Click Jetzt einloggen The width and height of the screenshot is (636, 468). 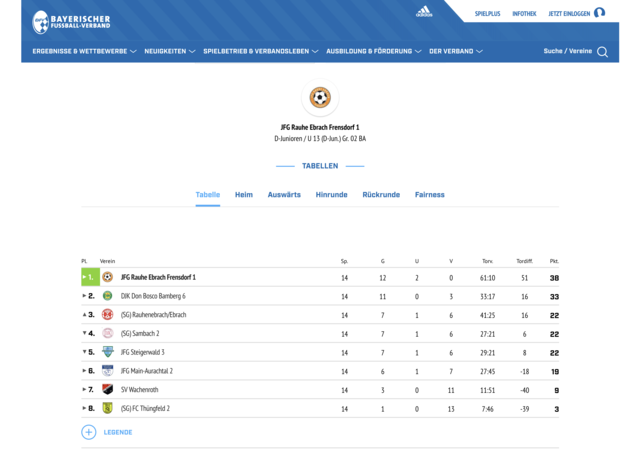pos(569,14)
